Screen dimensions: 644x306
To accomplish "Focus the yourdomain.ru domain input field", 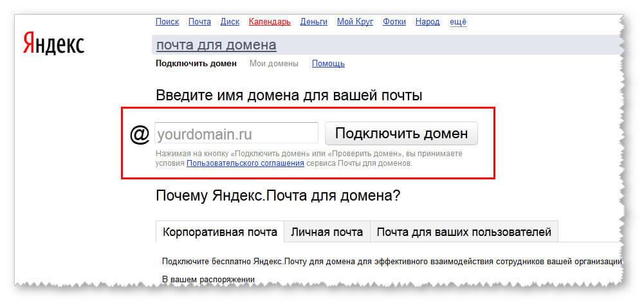I will click(x=236, y=133).
